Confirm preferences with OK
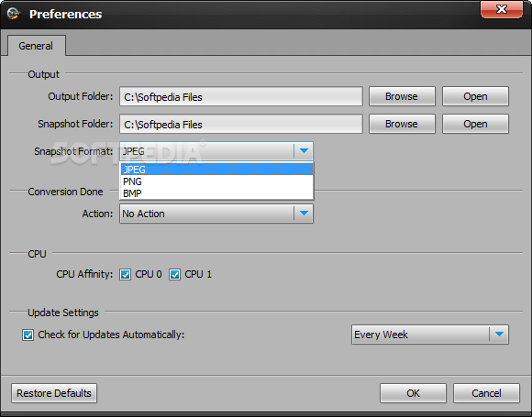This screenshot has width=532, height=417. pyautogui.click(x=413, y=393)
